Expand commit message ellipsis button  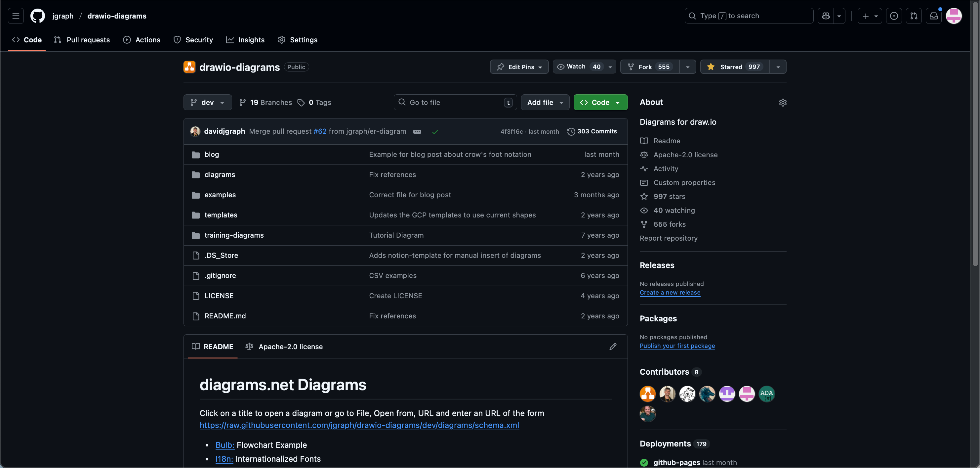417,131
